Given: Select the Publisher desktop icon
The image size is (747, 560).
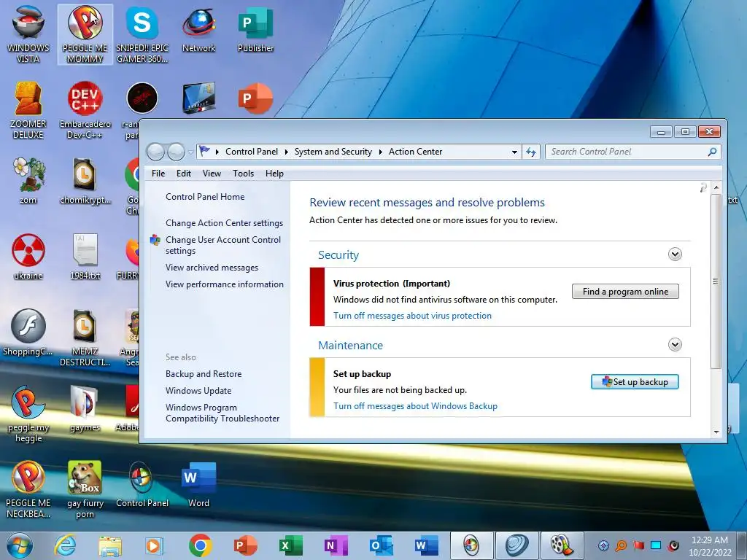Looking at the screenshot, I should pos(255,28).
